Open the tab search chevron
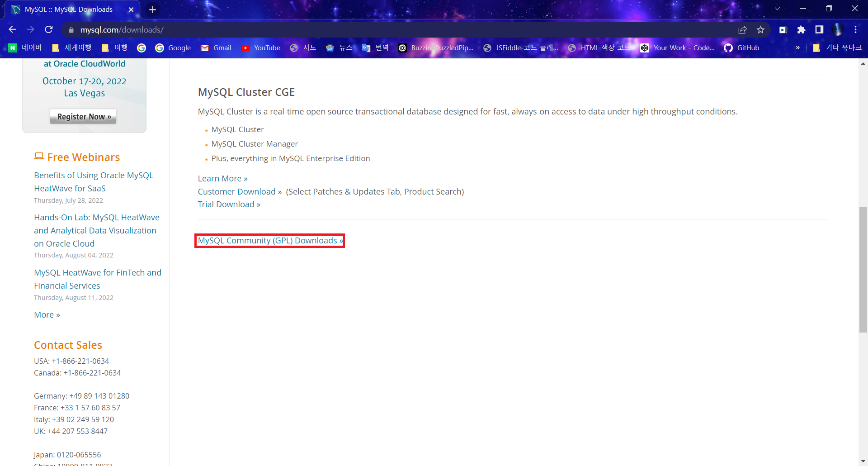Screen dimensions: 868x466 pos(777,9)
